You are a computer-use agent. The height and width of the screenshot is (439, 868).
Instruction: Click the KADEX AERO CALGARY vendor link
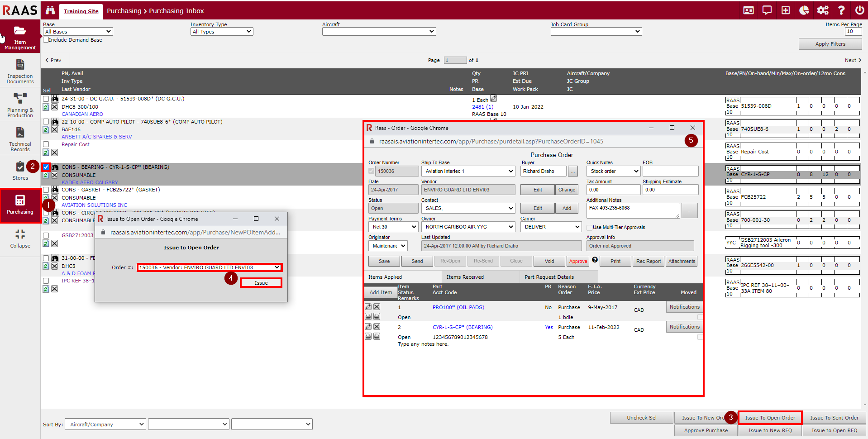click(x=90, y=182)
